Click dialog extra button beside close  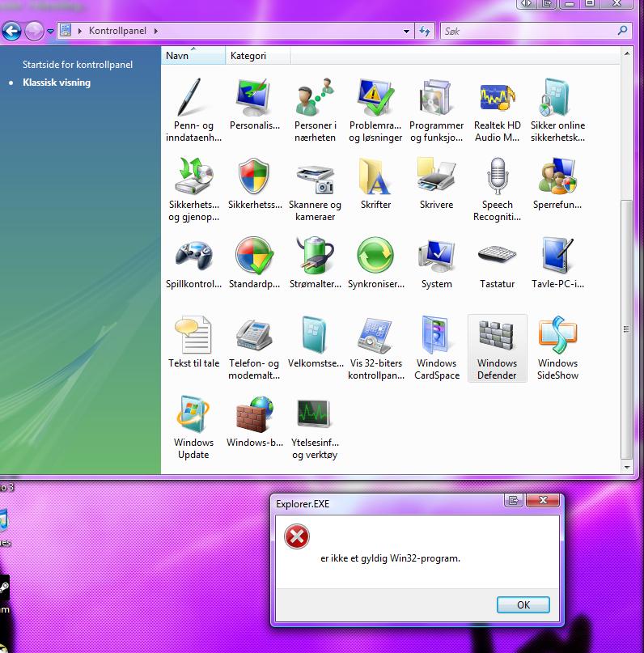click(x=513, y=500)
